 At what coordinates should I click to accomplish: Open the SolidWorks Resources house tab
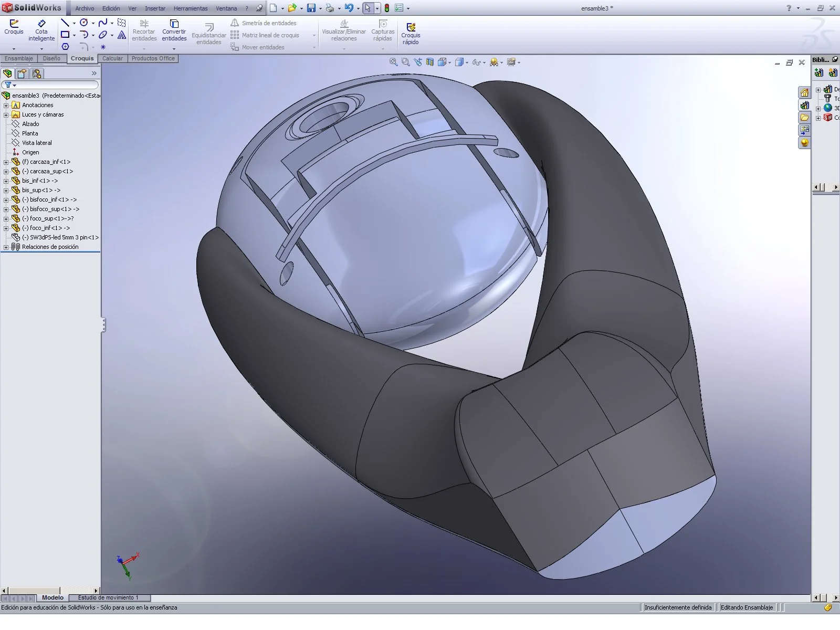[804, 92]
